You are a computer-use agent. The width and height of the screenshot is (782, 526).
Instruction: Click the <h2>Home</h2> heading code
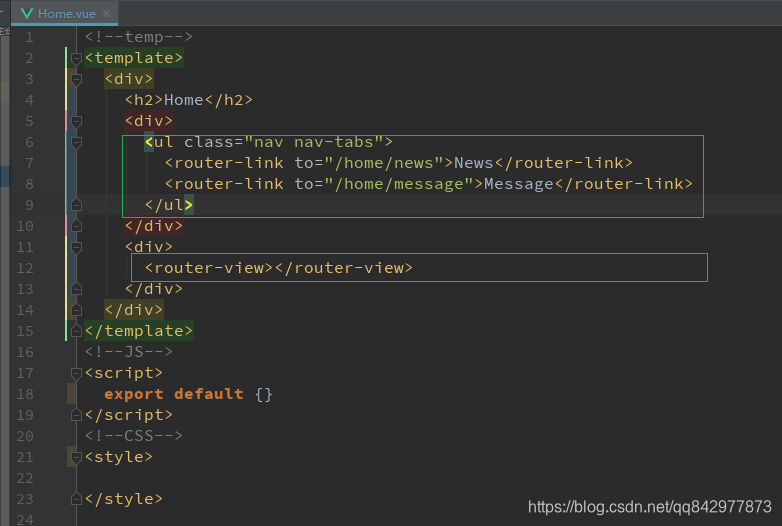pyautogui.click(x=189, y=100)
